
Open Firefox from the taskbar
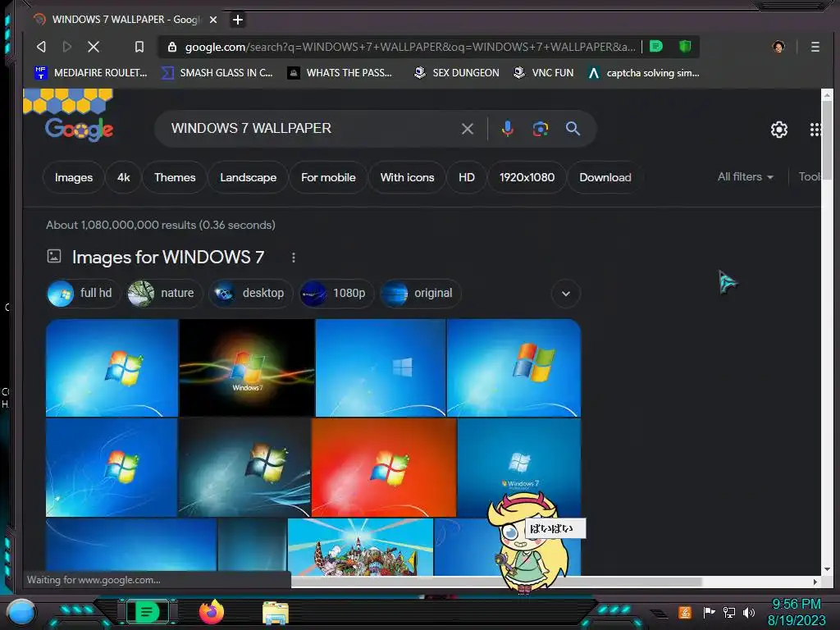click(x=212, y=612)
